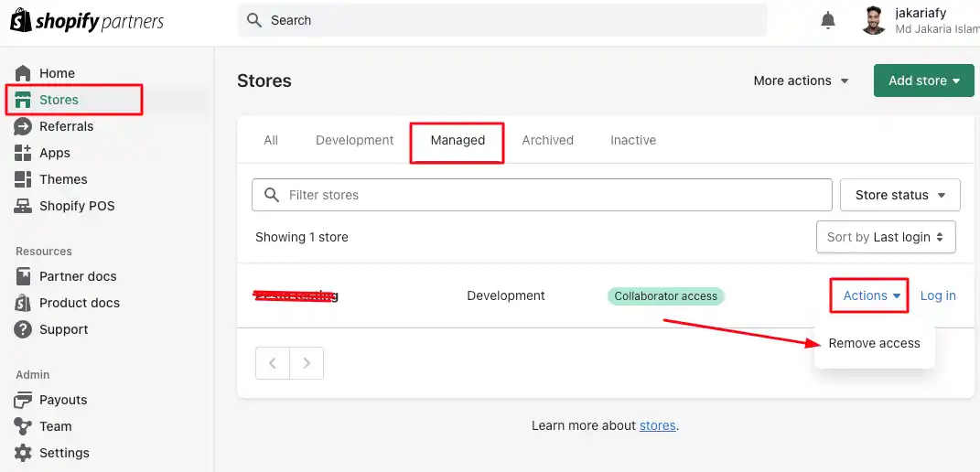
Task: Go to previous page with left chevron
Action: click(x=273, y=363)
